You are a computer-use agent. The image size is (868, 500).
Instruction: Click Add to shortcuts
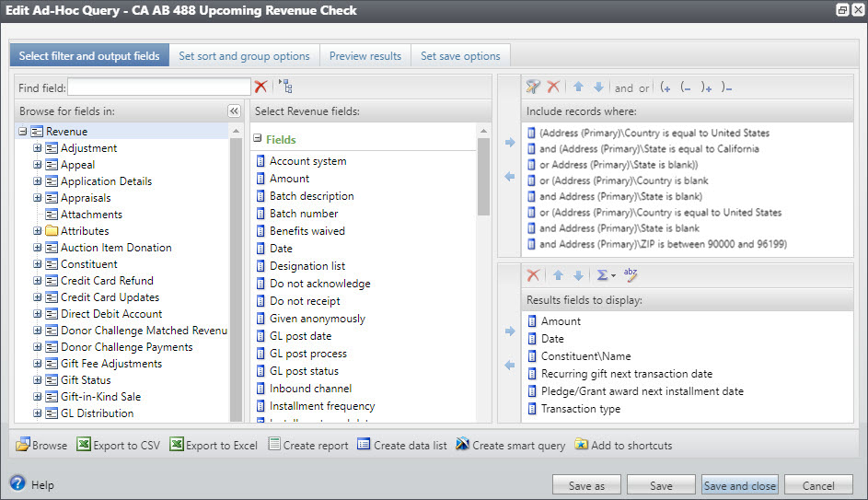pyautogui.click(x=623, y=445)
